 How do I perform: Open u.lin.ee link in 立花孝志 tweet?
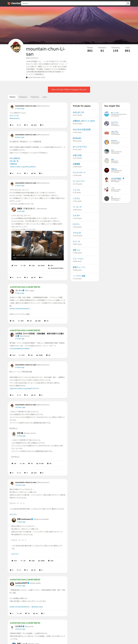click(x=20, y=349)
